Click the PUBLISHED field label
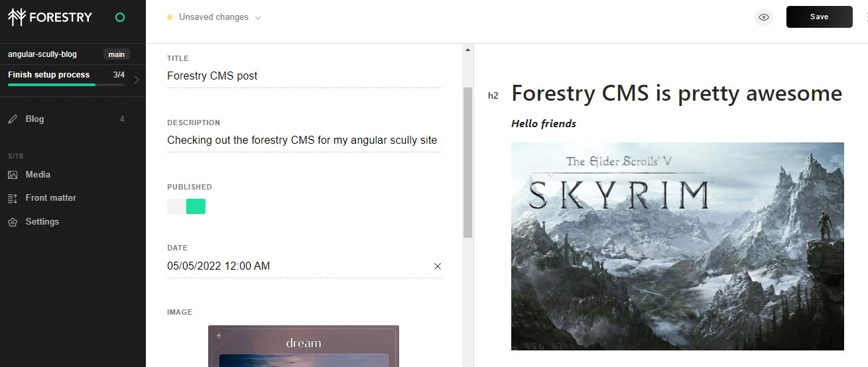Image resolution: width=868 pixels, height=367 pixels. (190, 187)
